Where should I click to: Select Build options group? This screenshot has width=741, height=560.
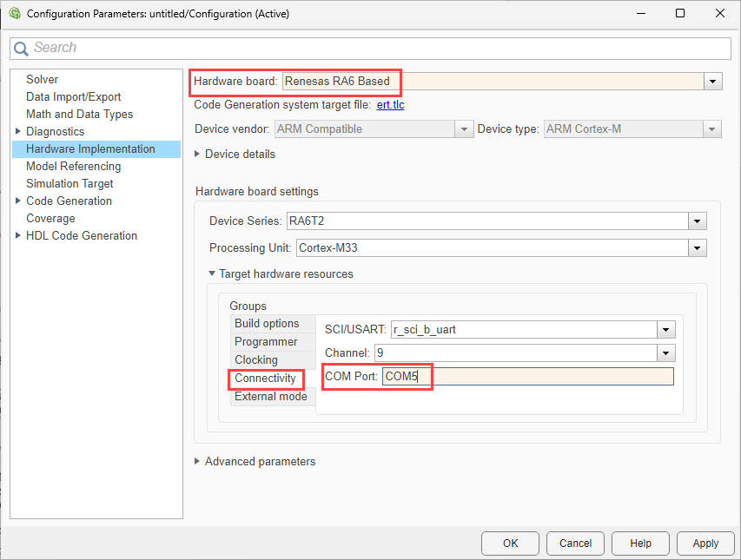tap(267, 323)
